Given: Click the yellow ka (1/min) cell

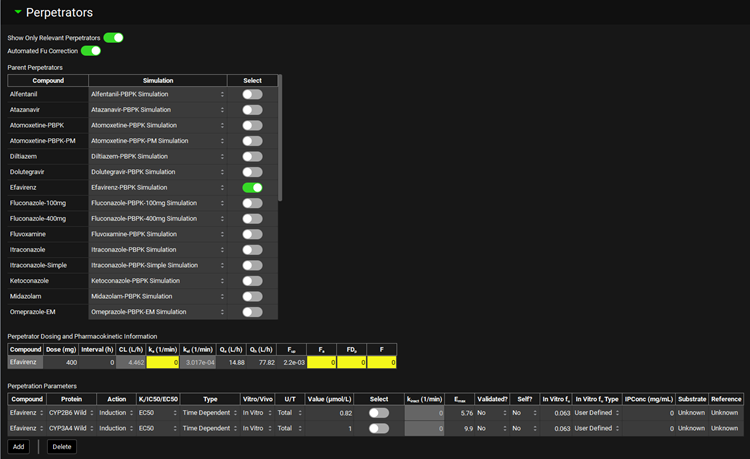Looking at the screenshot, I should pyautogui.click(x=163, y=362).
